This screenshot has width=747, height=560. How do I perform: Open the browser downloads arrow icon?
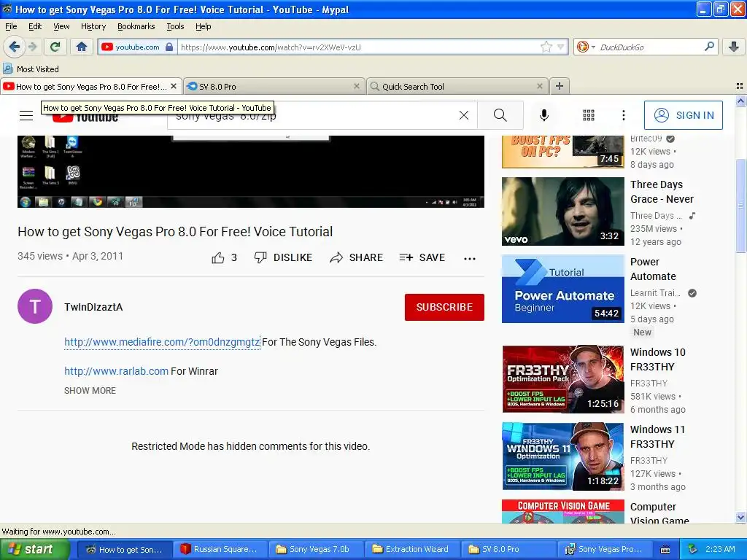(x=734, y=47)
